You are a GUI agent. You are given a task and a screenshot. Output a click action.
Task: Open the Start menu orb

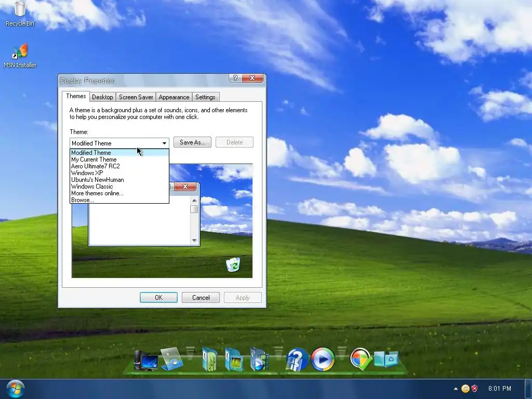point(15,389)
